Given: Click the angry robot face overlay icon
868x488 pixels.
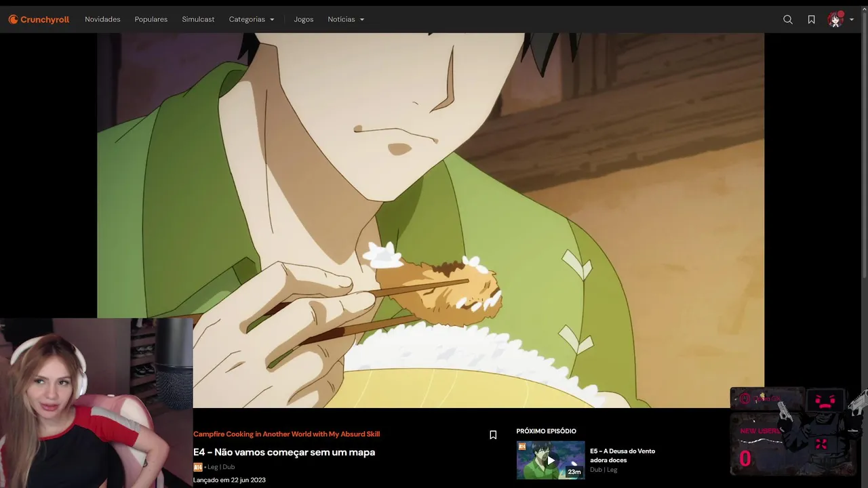Looking at the screenshot, I should click(825, 400).
